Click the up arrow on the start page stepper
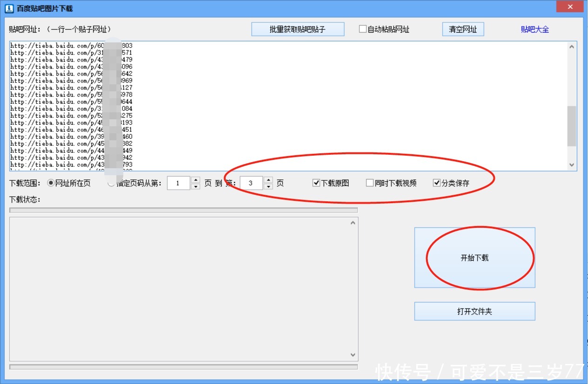Screen dimensions: 588x384 [196, 180]
